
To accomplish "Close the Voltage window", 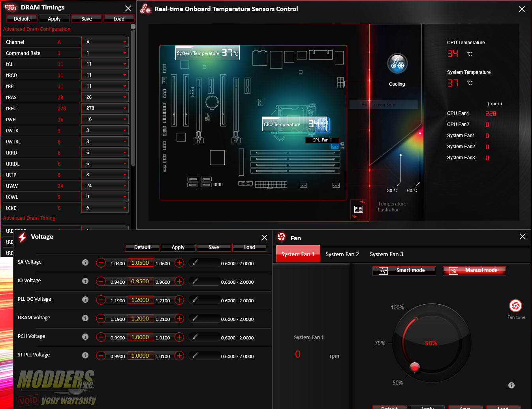I will coord(264,237).
